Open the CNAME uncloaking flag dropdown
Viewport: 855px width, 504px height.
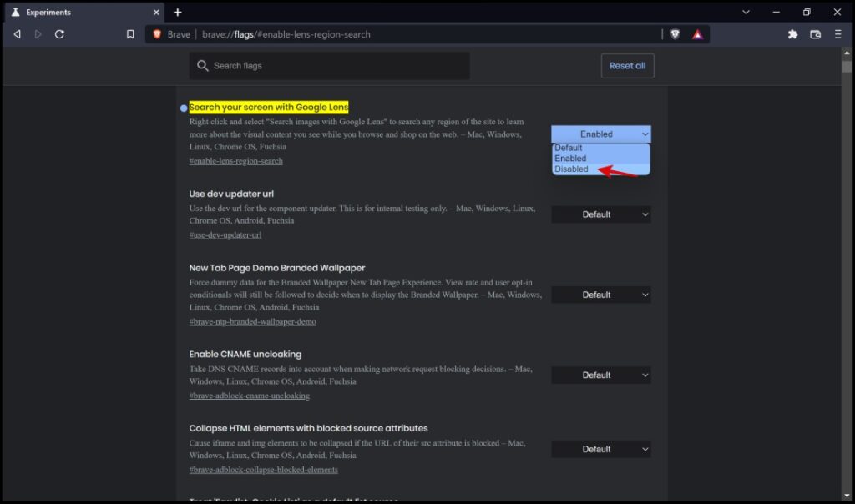pos(601,375)
